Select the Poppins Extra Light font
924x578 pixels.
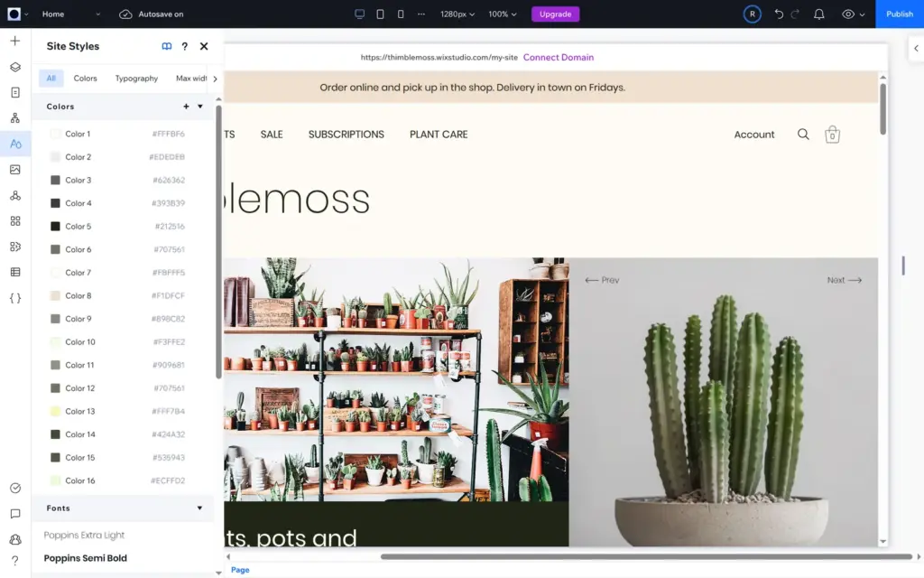[84, 535]
